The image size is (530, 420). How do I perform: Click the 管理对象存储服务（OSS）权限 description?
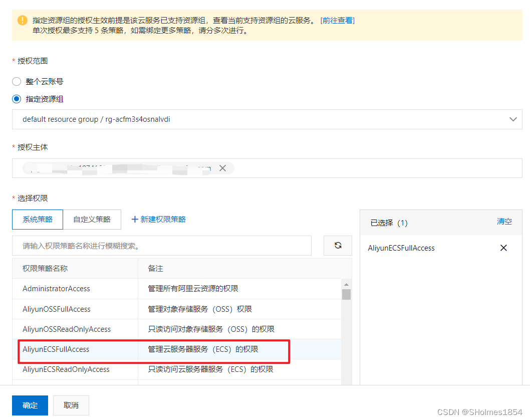[x=200, y=309]
